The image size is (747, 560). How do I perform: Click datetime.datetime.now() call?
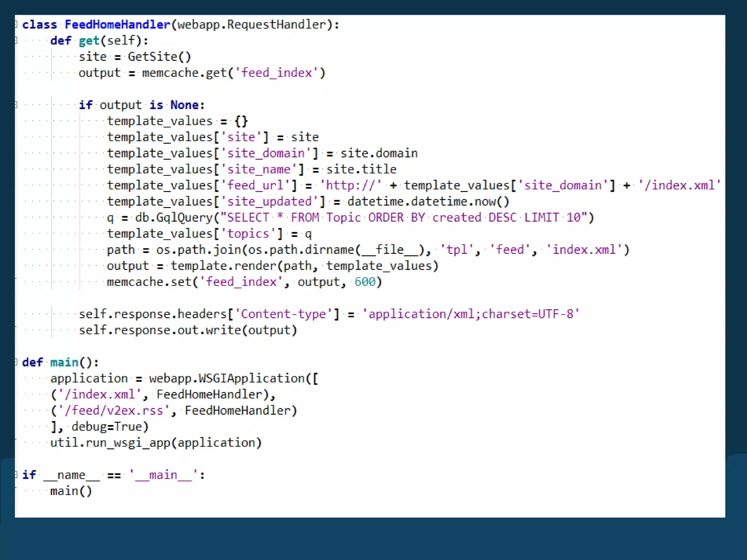(x=428, y=202)
